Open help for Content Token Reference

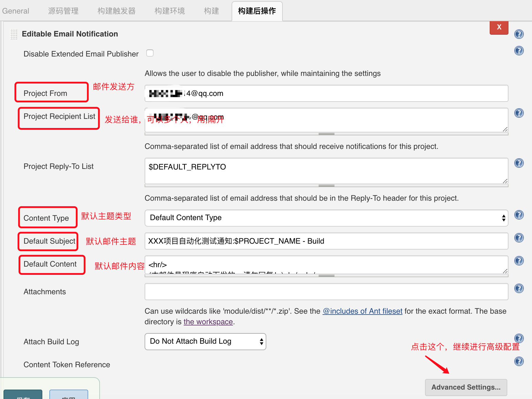point(519,361)
